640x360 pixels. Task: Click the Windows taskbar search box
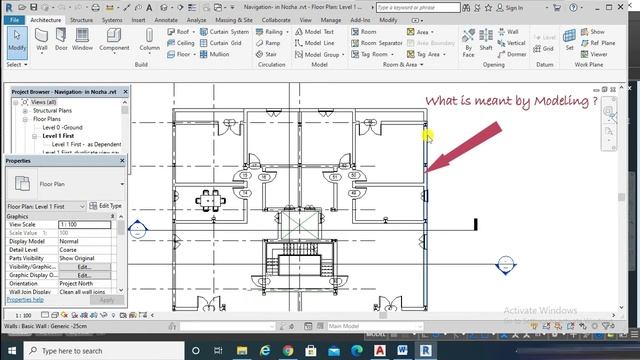pos(104,351)
